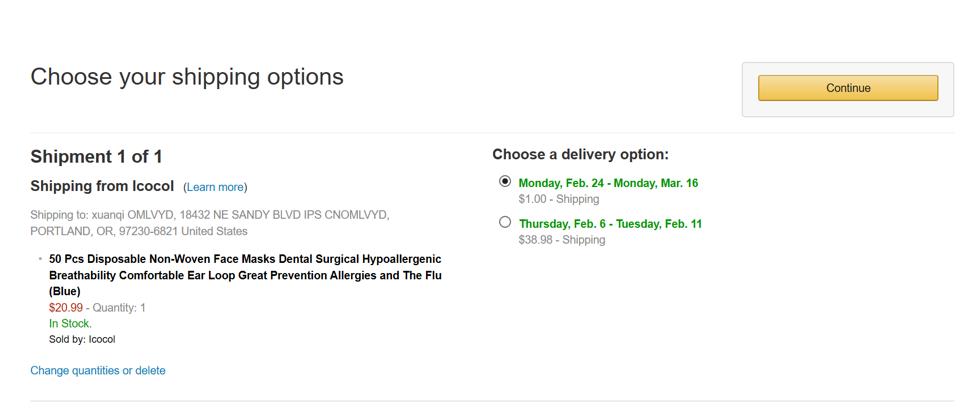Viewport: 974px width, 410px height.
Task: Click the yellow Continue button
Action: coord(847,88)
